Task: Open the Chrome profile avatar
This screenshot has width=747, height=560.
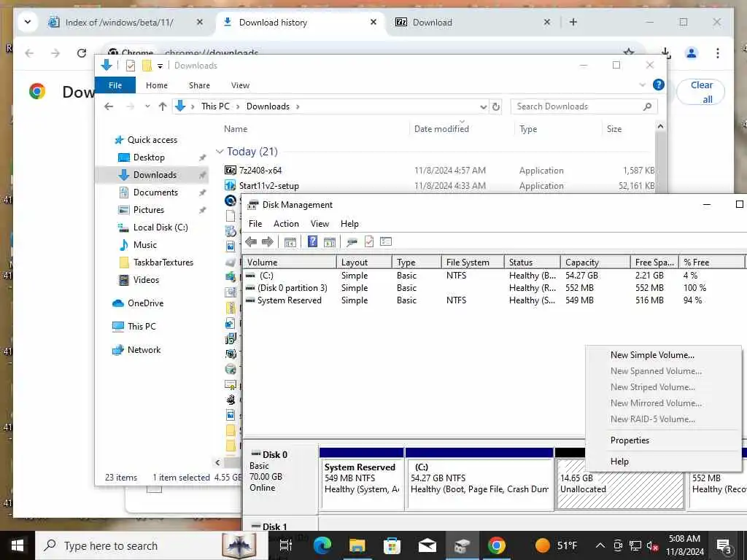Action: tap(692, 52)
